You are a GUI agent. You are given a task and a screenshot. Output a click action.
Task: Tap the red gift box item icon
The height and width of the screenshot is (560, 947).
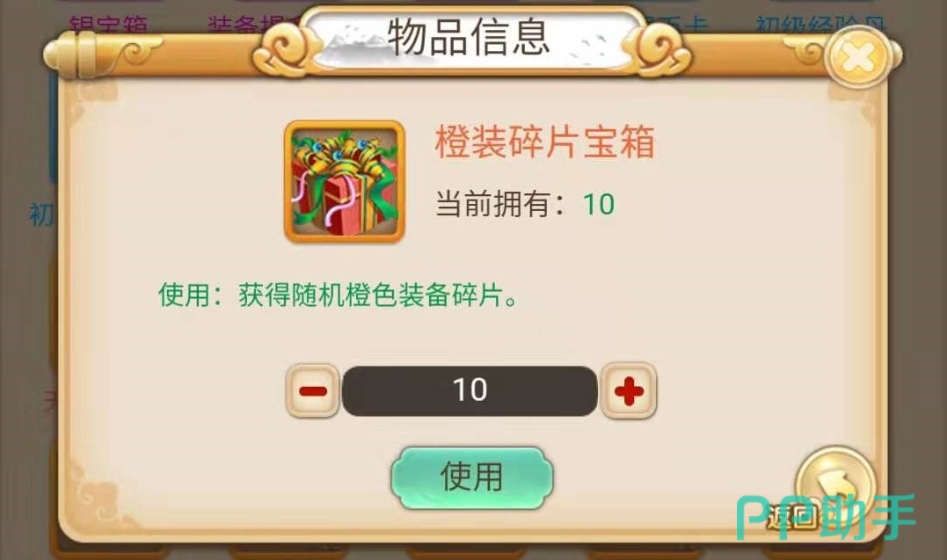click(x=345, y=182)
